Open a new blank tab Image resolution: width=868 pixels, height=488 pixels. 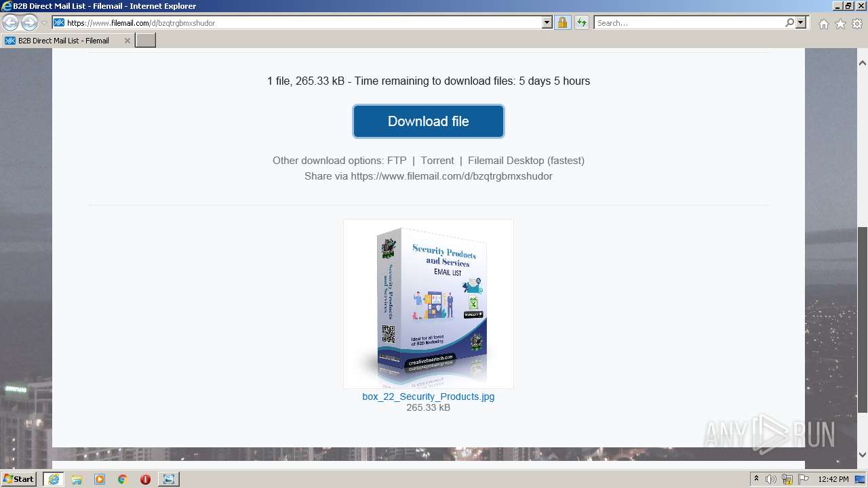pos(146,41)
